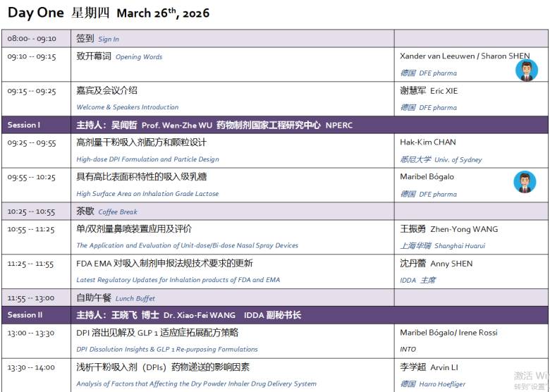Click the avatar icon beside Maribel Bógalo

pyautogui.click(x=525, y=182)
